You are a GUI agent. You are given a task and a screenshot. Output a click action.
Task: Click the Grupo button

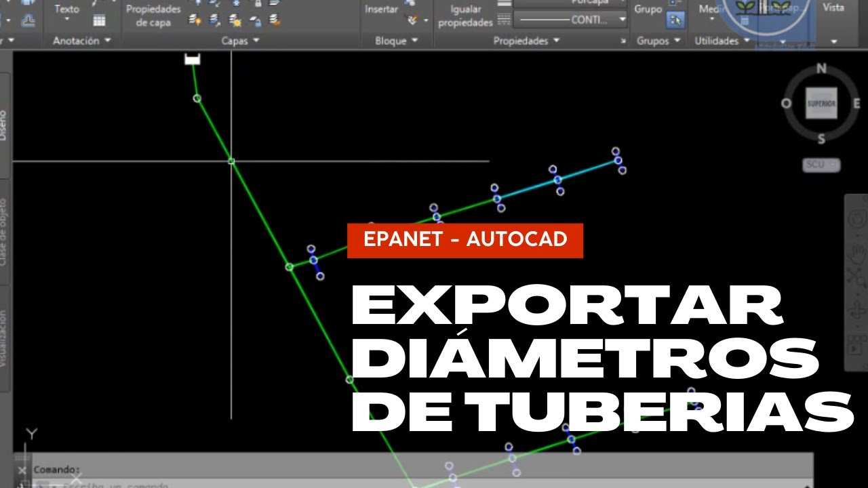(648, 9)
